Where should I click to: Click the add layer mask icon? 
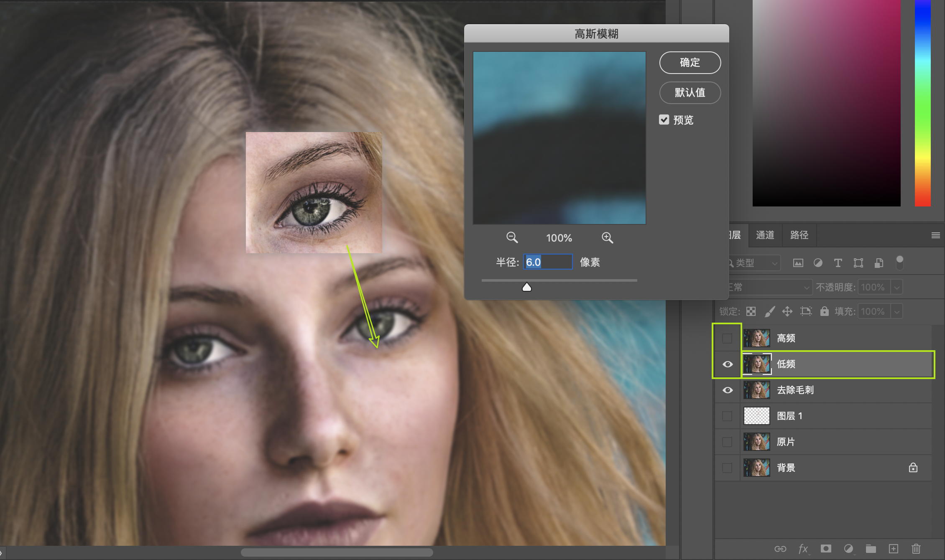826,549
